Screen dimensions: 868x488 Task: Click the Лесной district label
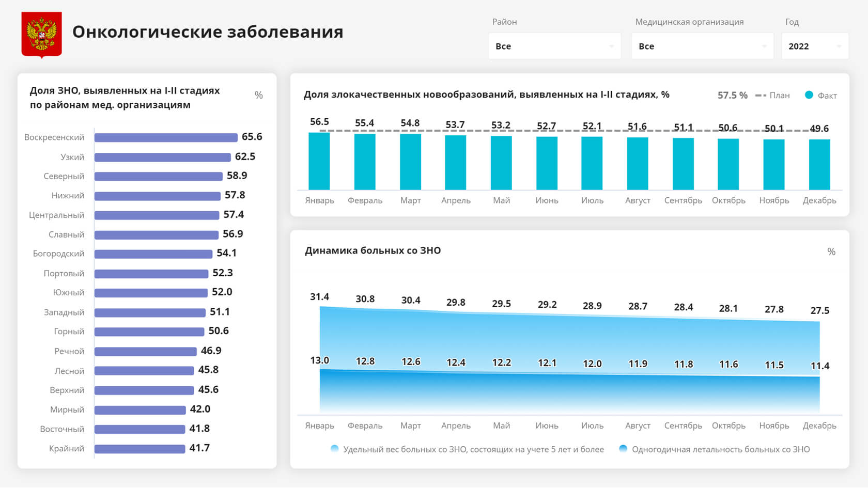pyautogui.click(x=69, y=371)
